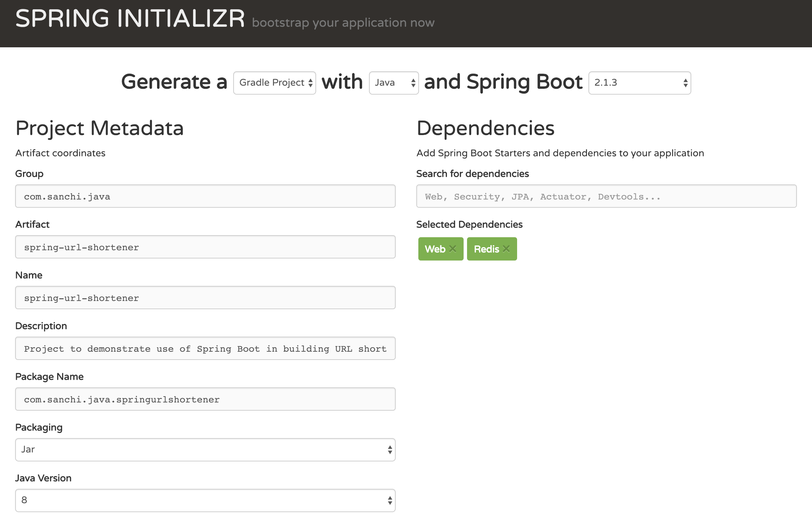
Task: Click the Package Name input field
Action: coord(205,399)
